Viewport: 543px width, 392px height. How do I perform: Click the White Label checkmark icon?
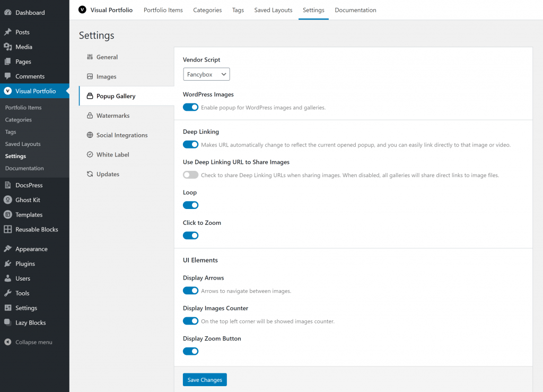pos(90,154)
